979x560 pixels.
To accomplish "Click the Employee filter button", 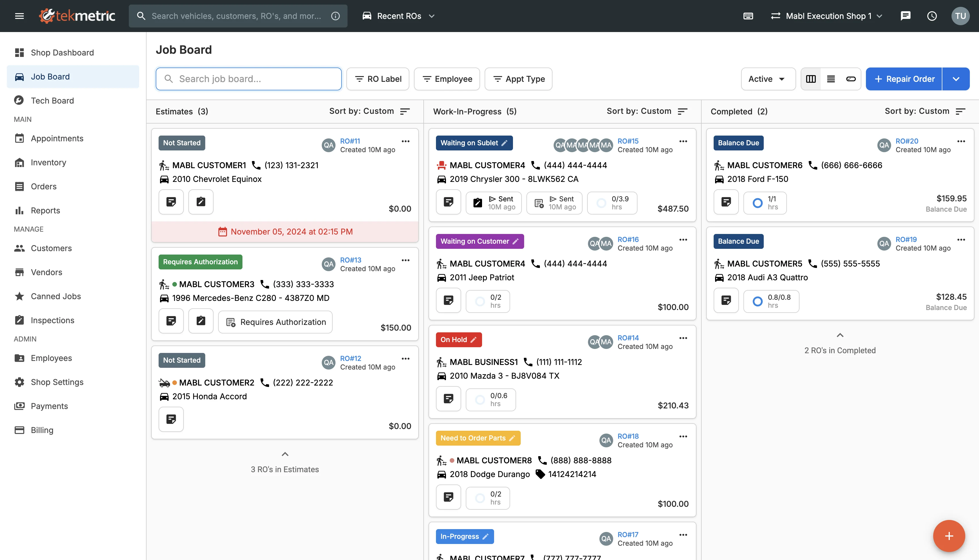I will (447, 79).
